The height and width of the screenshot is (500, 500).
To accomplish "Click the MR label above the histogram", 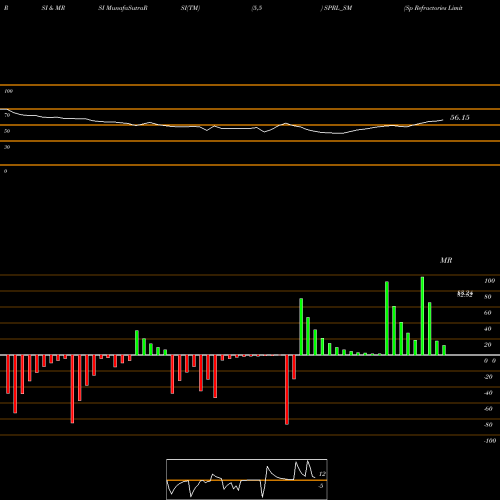I will click(x=446, y=260).
